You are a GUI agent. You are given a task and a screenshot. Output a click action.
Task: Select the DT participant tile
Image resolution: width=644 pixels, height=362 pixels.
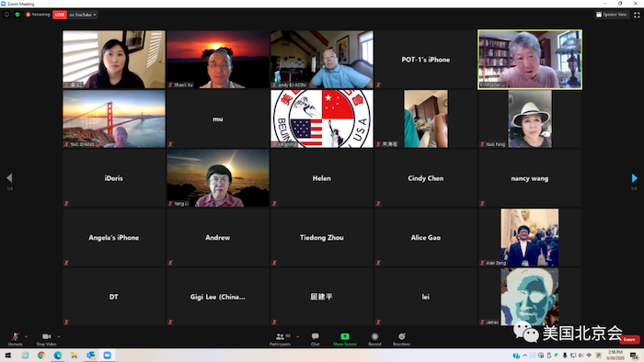(114, 297)
